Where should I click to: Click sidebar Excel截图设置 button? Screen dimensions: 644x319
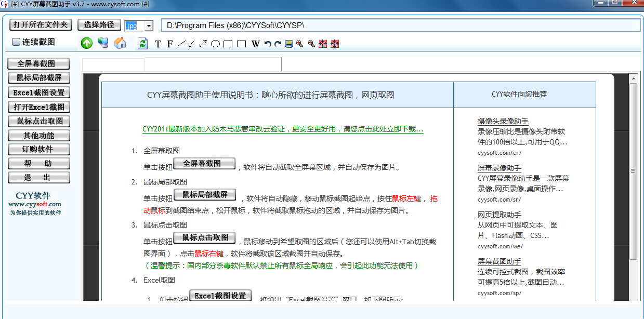pos(39,92)
